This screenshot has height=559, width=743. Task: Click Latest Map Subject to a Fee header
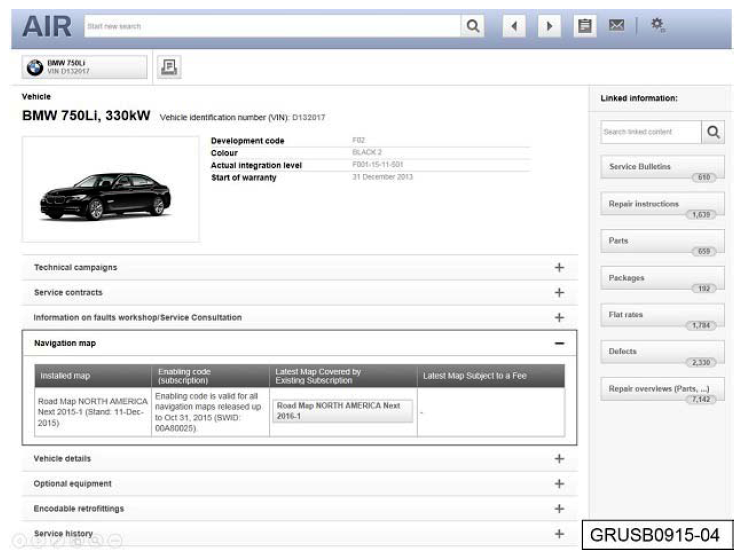[491, 376]
